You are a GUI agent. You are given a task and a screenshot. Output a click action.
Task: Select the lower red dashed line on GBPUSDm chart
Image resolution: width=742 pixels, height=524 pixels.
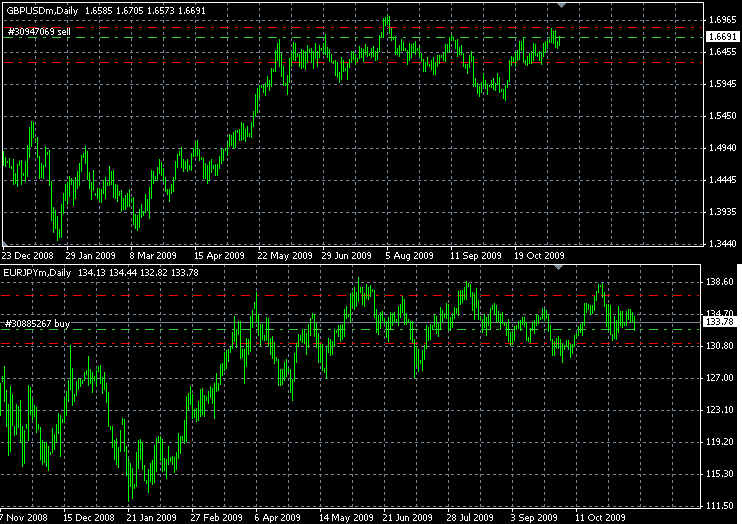(355, 62)
